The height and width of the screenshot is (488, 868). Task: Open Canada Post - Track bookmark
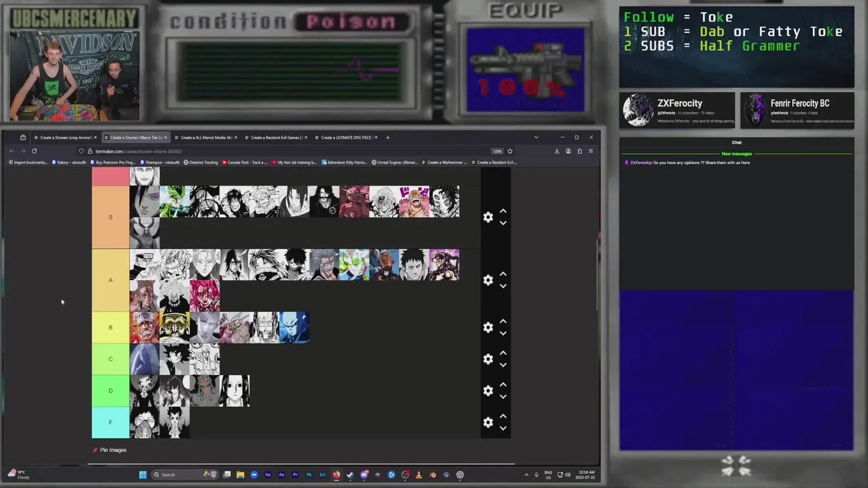point(245,163)
